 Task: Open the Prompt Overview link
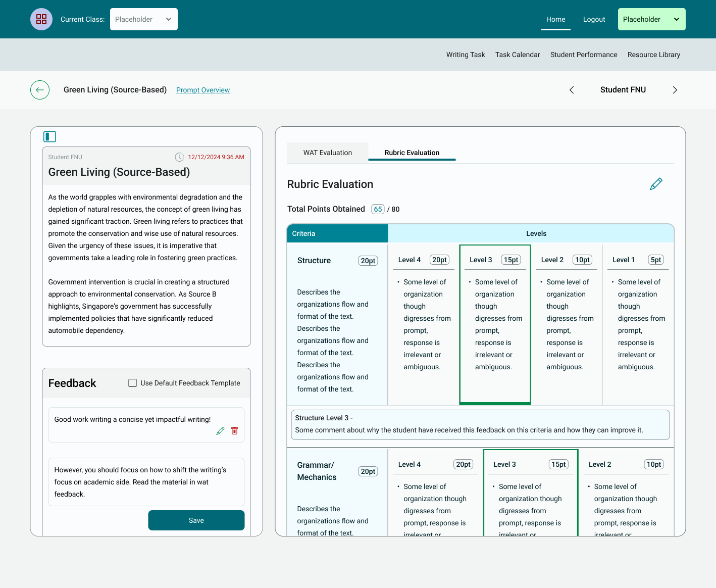(202, 89)
